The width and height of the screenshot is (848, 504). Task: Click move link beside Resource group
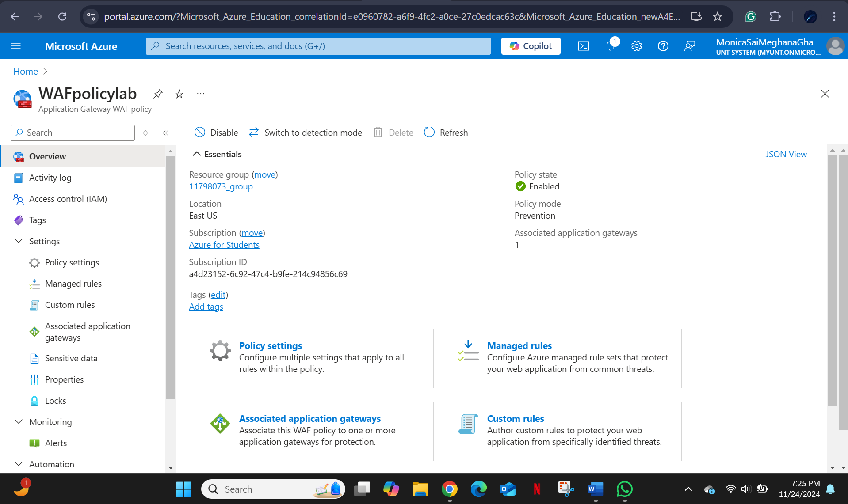coord(265,174)
